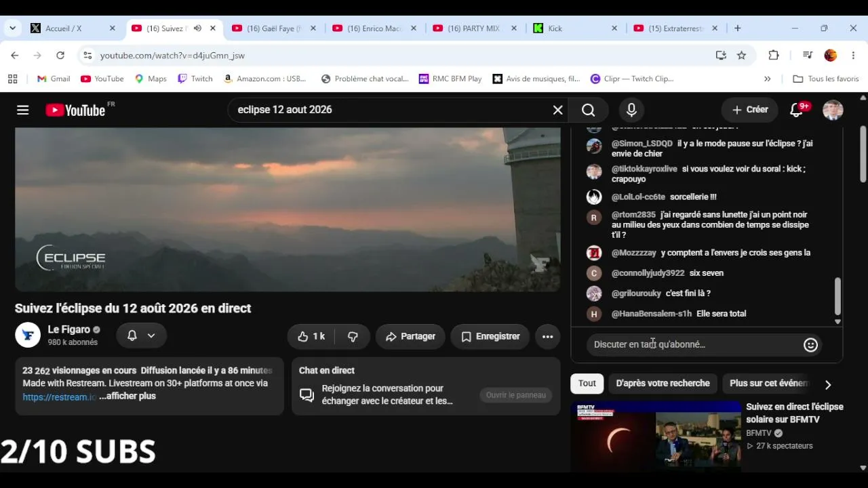Open the apps grid in bookmarks bar

12,79
